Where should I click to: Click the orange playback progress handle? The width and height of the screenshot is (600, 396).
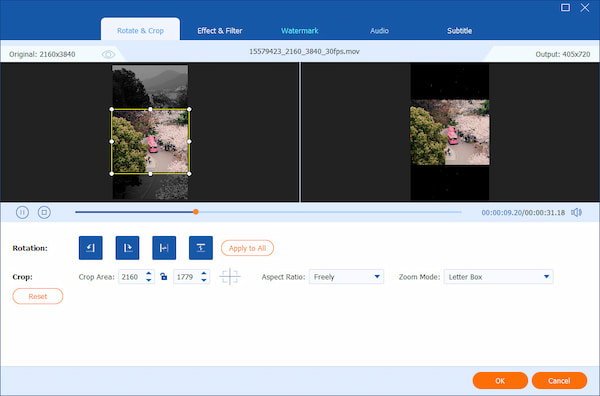(196, 212)
